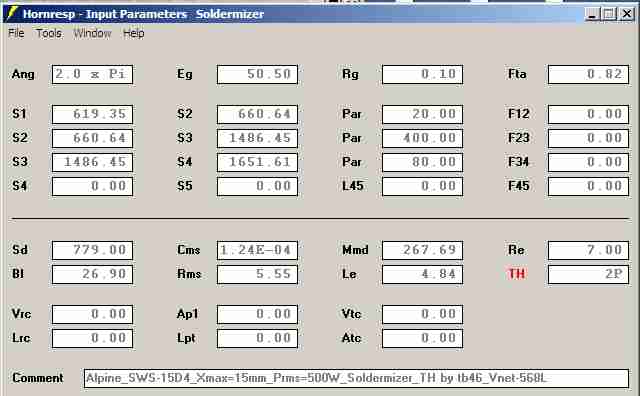This screenshot has height=396, width=640.
Task: Click the red TH label
Action: [516, 274]
